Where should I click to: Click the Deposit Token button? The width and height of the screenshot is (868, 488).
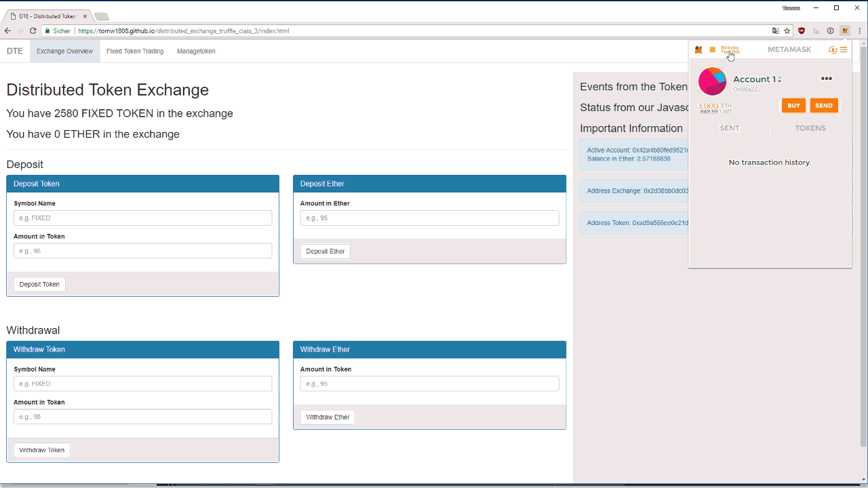39,284
